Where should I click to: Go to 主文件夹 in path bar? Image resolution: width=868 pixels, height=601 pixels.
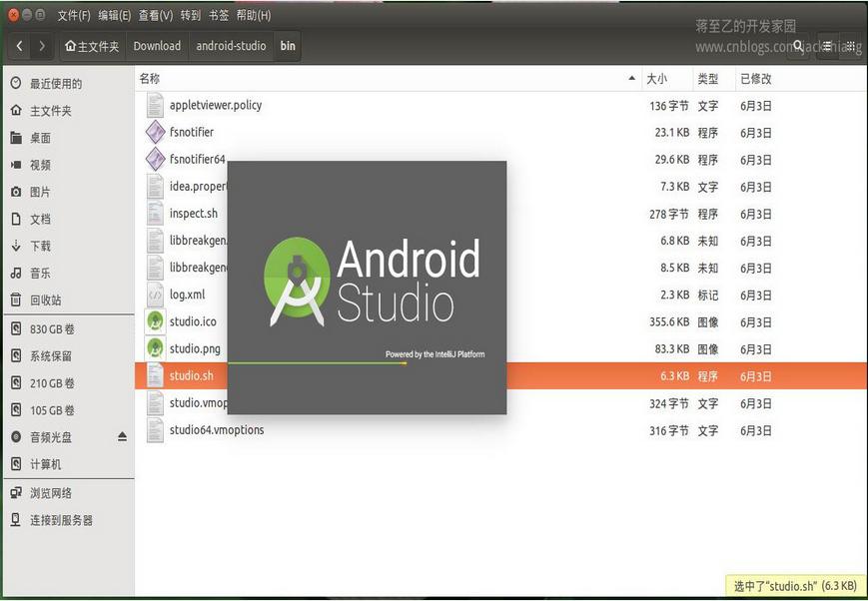[x=93, y=46]
